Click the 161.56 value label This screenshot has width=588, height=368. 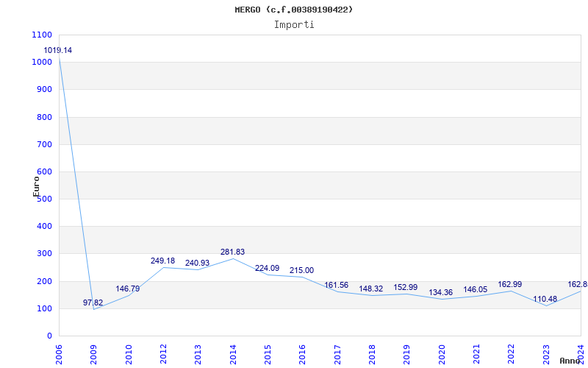337,286
